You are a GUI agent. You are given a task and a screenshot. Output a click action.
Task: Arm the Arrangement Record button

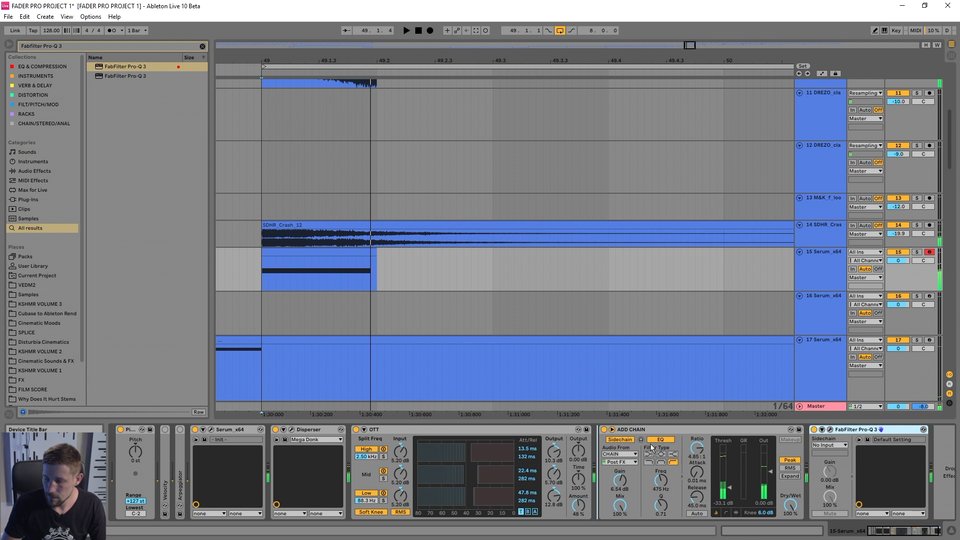coord(430,30)
